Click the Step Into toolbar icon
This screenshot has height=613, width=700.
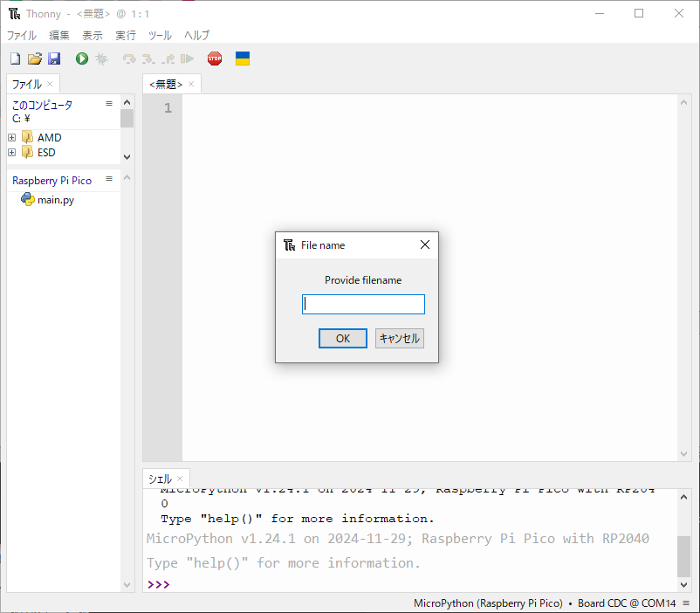[148, 59]
